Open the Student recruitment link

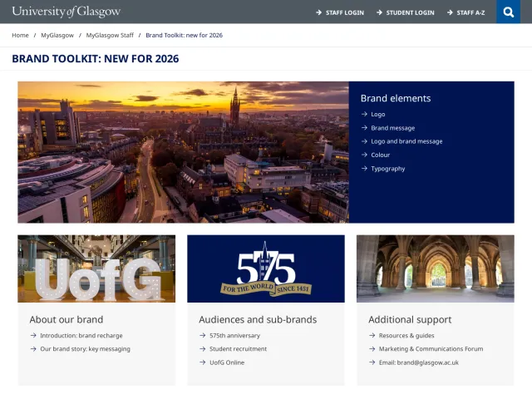tap(239, 349)
